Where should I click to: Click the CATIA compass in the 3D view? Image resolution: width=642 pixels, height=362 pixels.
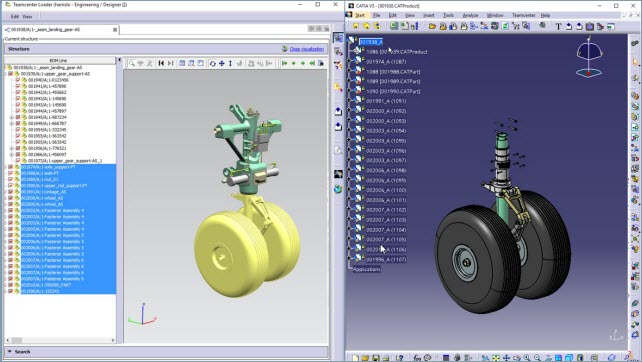point(589,57)
